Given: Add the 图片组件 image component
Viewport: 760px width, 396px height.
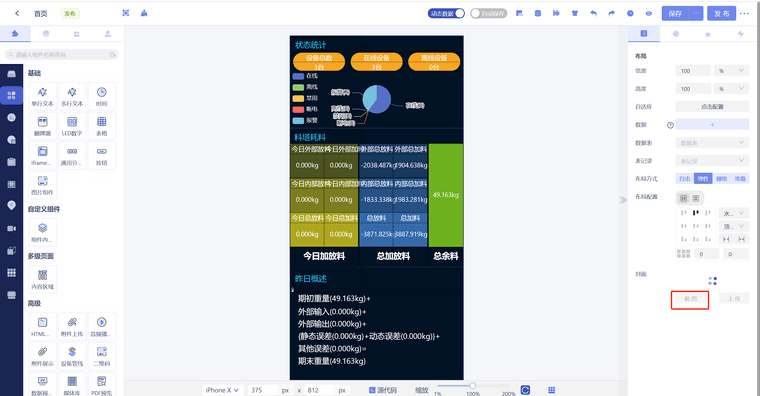Looking at the screenshot, I should coord(43,185).
